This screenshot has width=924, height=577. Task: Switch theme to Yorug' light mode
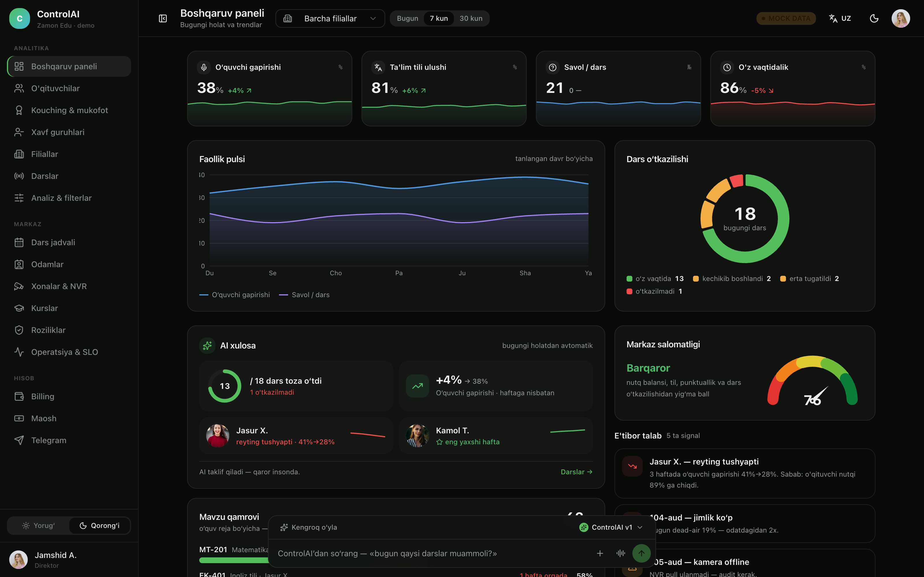coord(39,525)
